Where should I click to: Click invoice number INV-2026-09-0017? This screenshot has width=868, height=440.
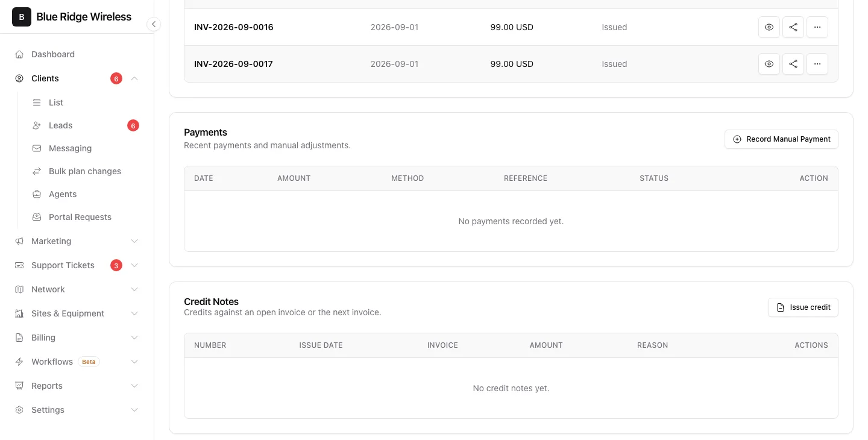(233, 64)
